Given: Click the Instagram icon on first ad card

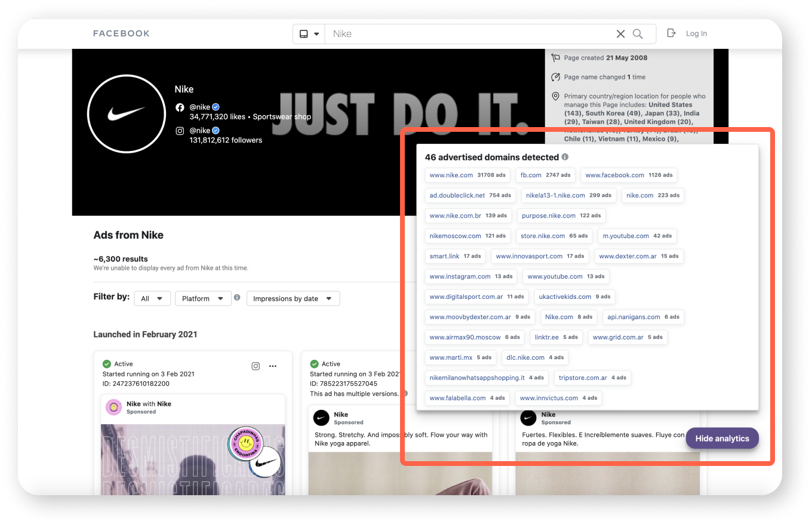Looking at the screenshot, I should pos(256,366).
